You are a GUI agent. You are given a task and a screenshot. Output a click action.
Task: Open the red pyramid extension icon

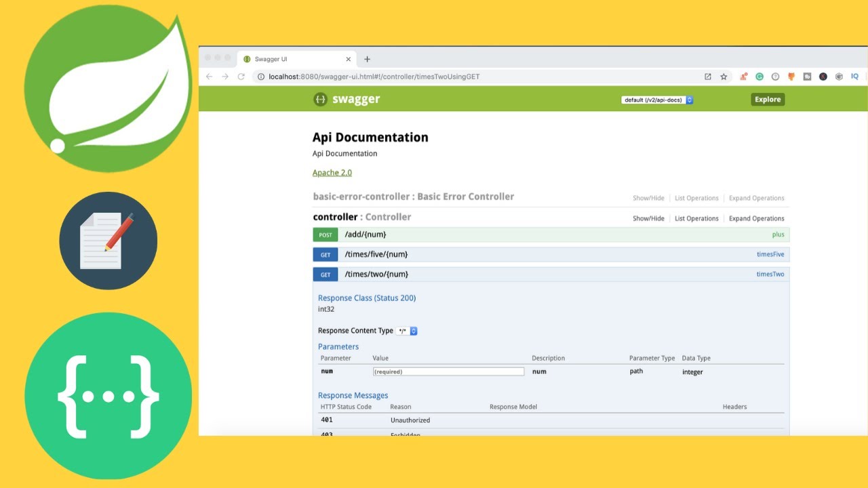tap(744, 77)
